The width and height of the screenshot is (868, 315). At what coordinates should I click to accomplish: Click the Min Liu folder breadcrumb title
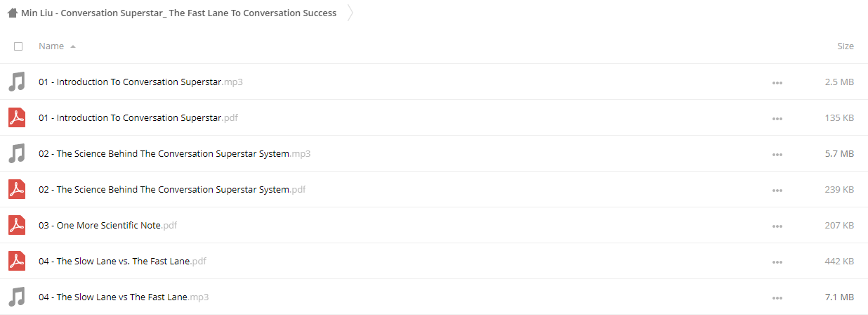178,13
